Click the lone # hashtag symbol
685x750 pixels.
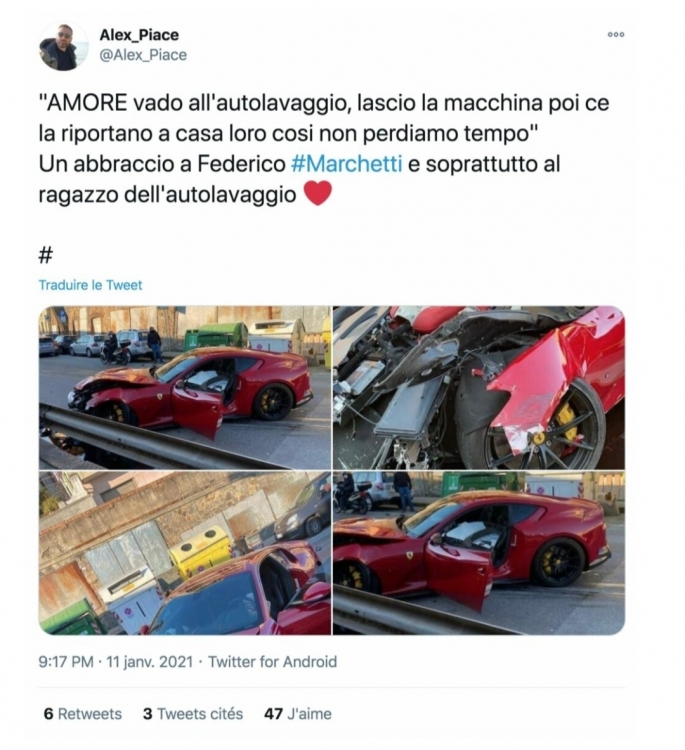click(x=45, y=254)
